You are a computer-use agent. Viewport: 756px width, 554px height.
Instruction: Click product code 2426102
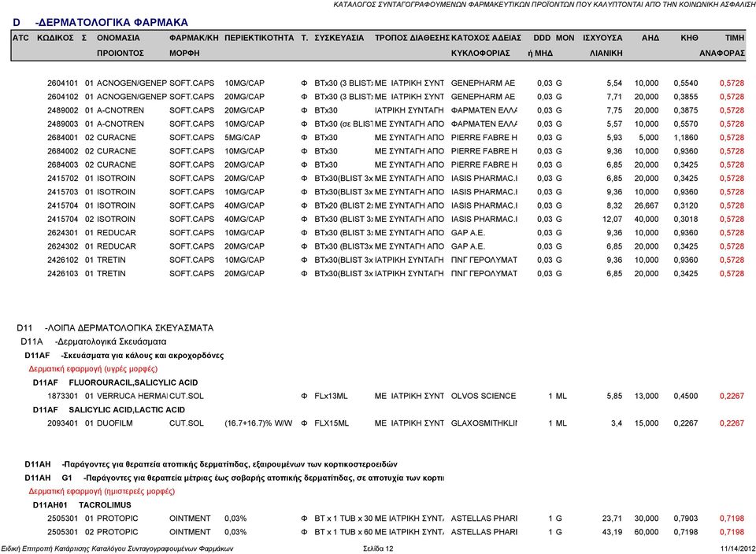pos(62,260)
